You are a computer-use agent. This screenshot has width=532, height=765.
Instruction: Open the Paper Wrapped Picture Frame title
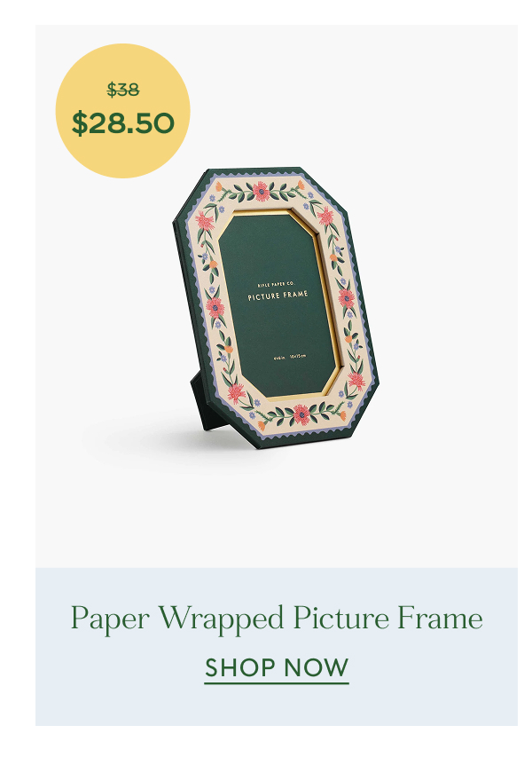[x=277, y=619]
